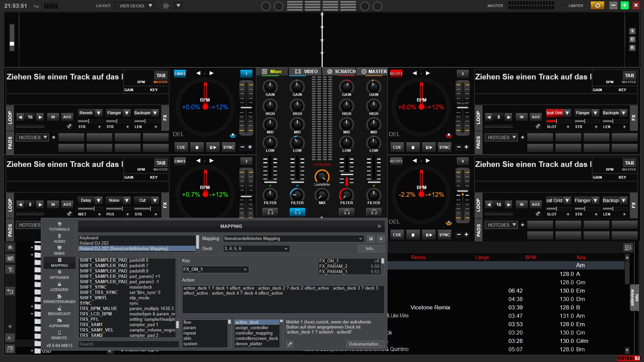
Task: Click the Dokumentation... button
Action: pyautogui.click(x=365, y=344)
